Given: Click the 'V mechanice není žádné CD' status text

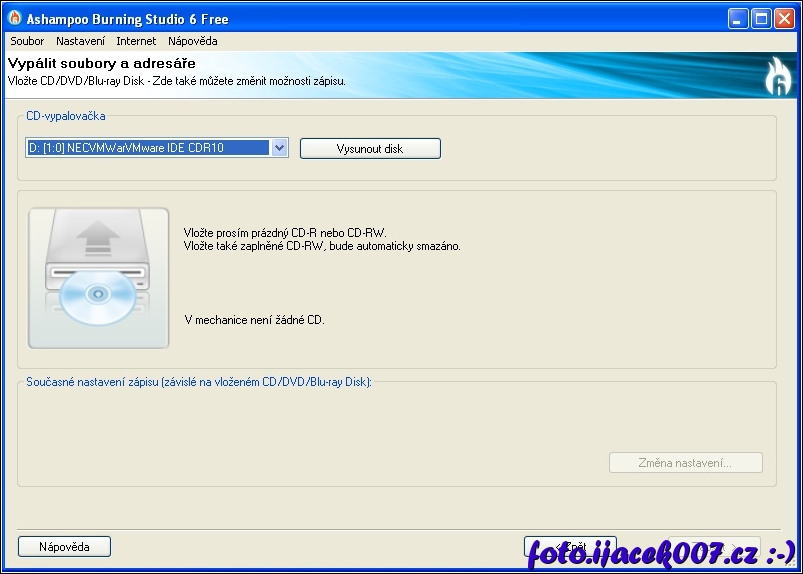Looking at the screenshot, I should point(254,320).
